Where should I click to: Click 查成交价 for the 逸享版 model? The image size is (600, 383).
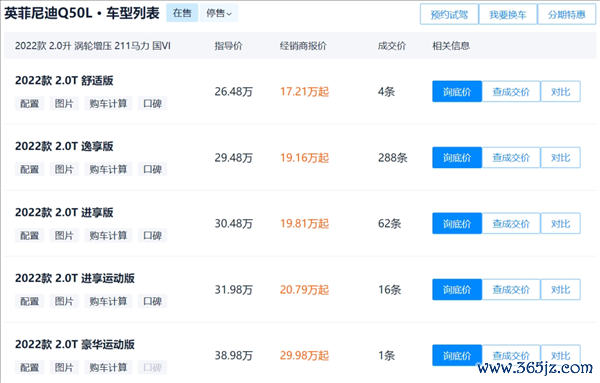click(511, 158)
